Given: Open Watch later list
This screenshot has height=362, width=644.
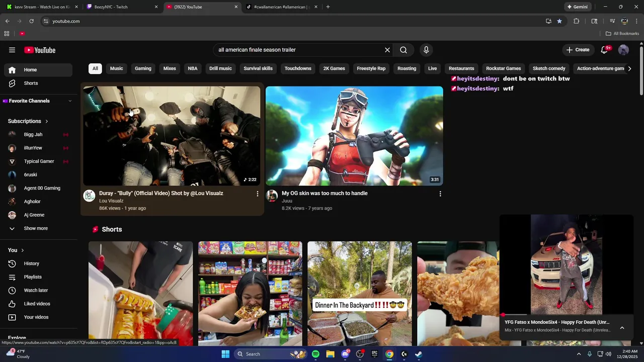Looking at the screenshot, I should point(38,290).
